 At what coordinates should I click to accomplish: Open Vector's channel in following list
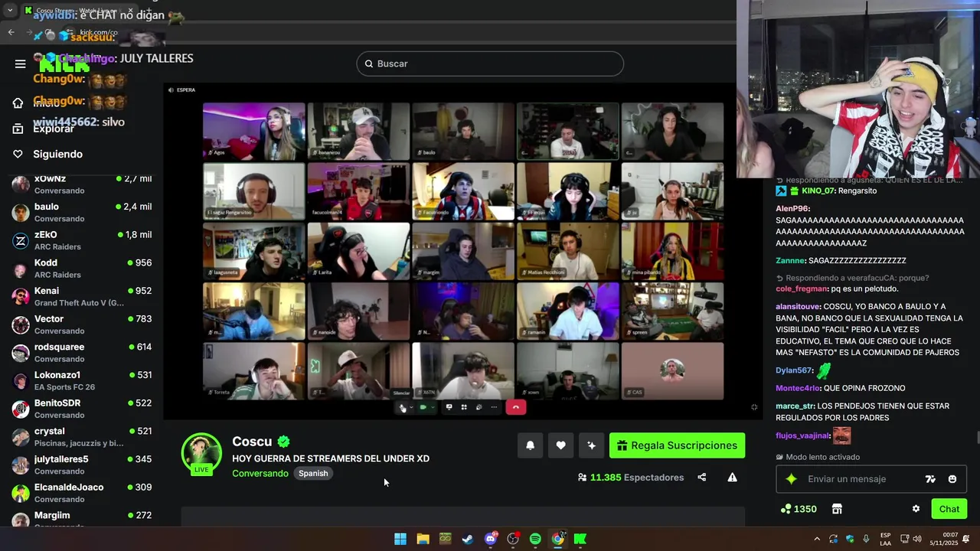click(81, 324)
